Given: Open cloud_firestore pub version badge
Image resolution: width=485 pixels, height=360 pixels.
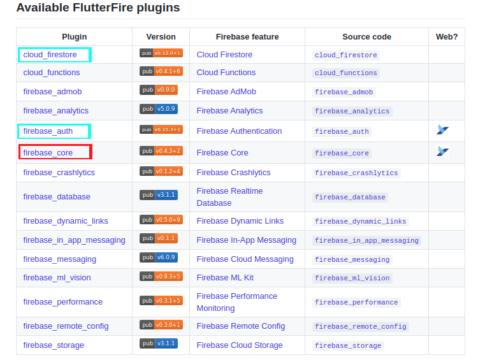Looking at the screenshot, I should click(x=161, y=53).
